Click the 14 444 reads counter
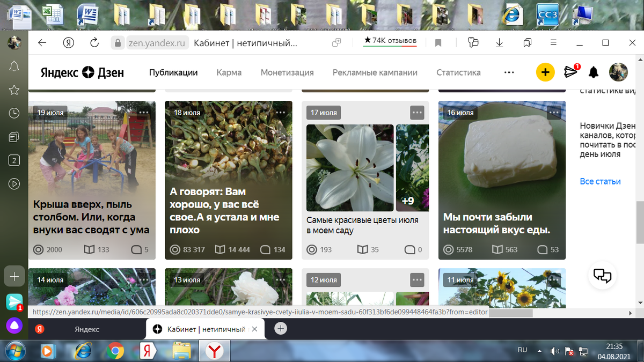 [232, 249]
